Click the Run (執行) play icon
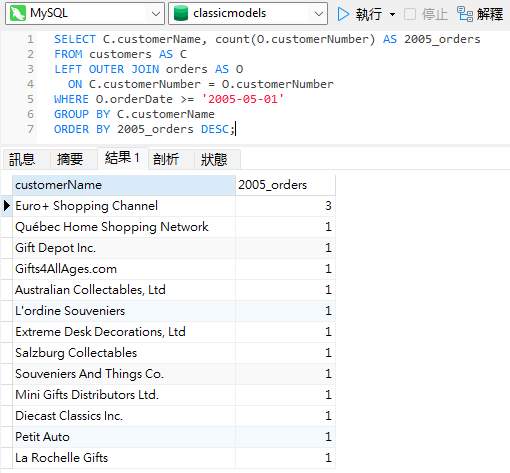 (x=343, y=14)
